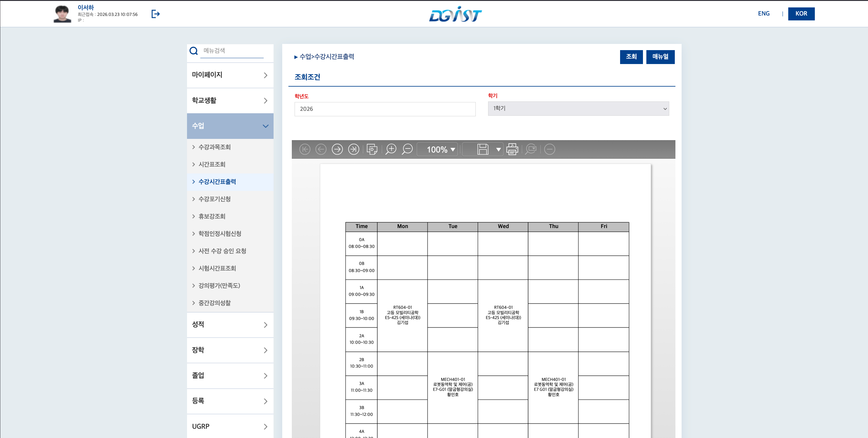Click the 조회조건 section heading
This screenshot has height=438, width=868.
tap(307, 77)
